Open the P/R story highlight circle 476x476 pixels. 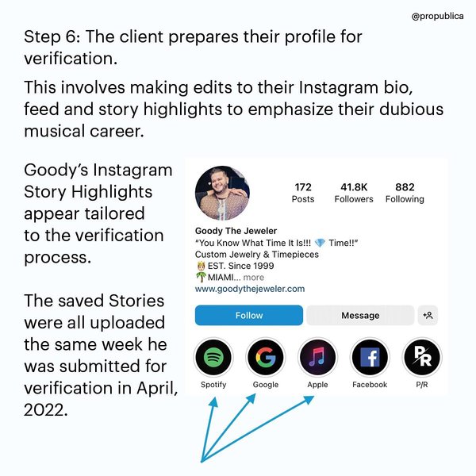[420, 359]
